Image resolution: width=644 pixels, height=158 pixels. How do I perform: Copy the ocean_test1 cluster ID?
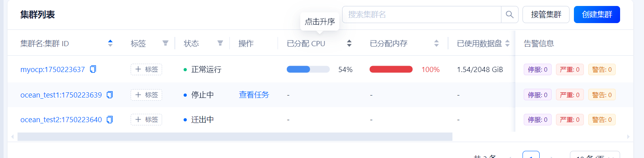110,95
